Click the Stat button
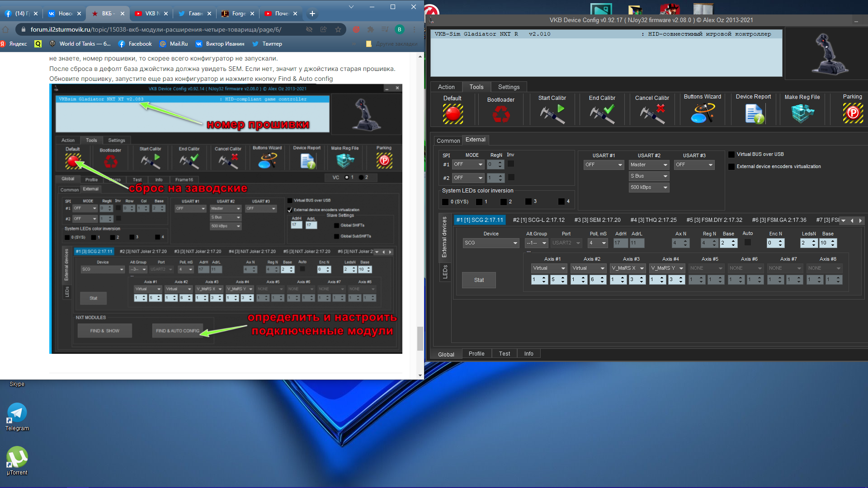Viewport: 868px width, 488px height. point(479,280)
